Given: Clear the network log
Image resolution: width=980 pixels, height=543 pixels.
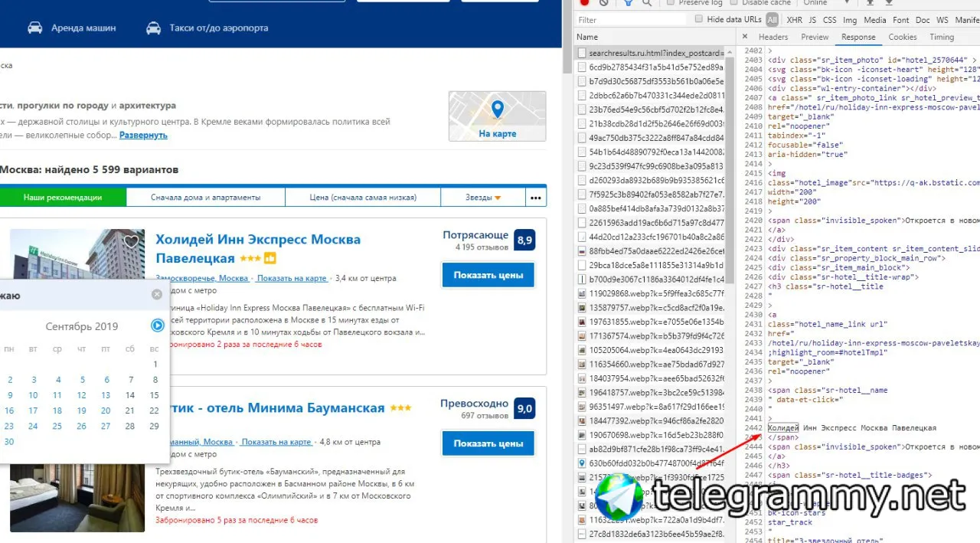Looking at the screenshot, I should pyautogui.click(x=604, y=2).
